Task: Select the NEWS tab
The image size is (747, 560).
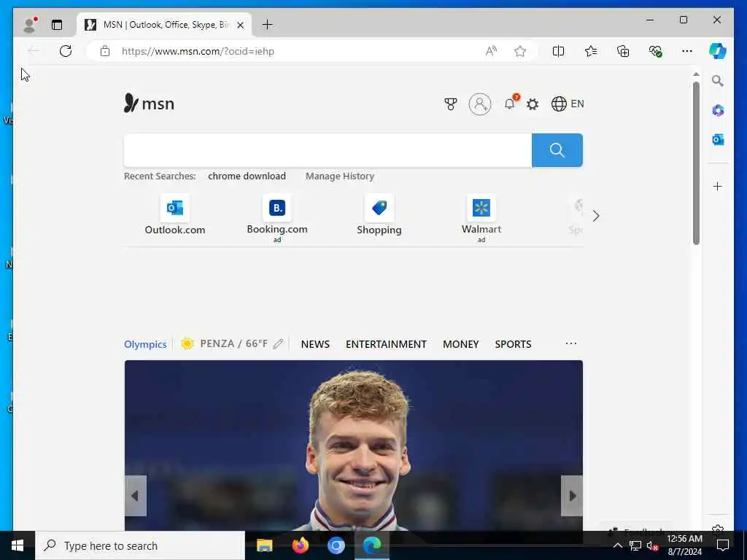Action: tap(315, 344)
